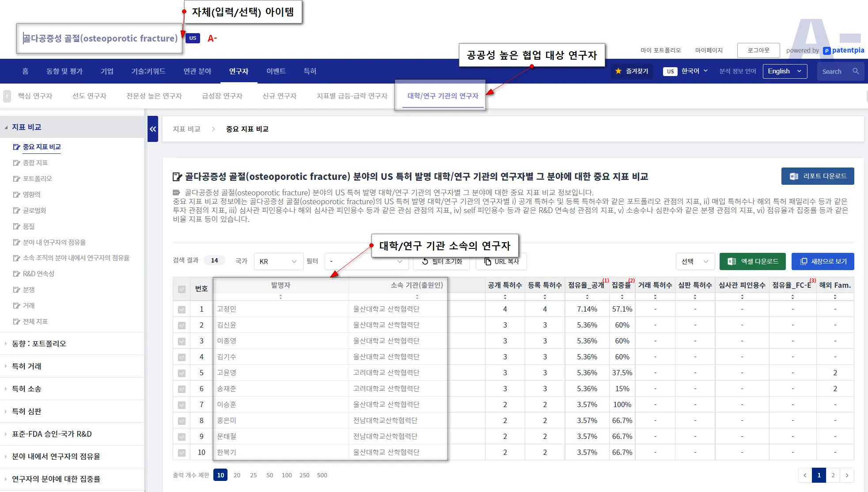Screen dimensions: 868x492
Task: Open the country KR dropdown
Action: pos(278,261)
